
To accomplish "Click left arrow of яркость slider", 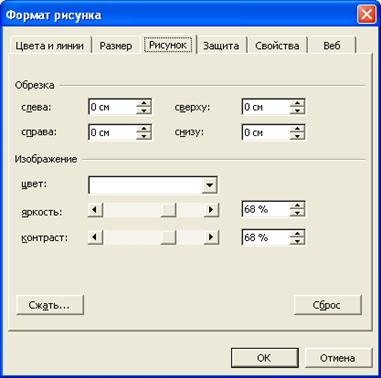I will (95, 210).
